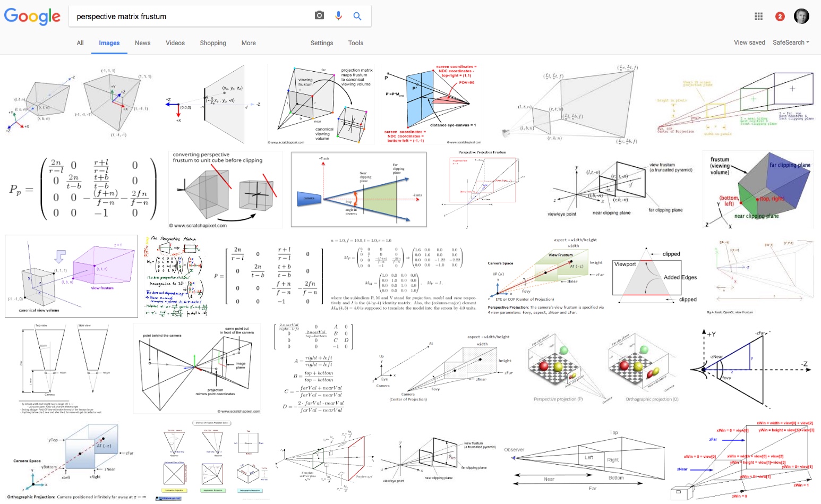Open the Google apps grid

tap(758, 16)
